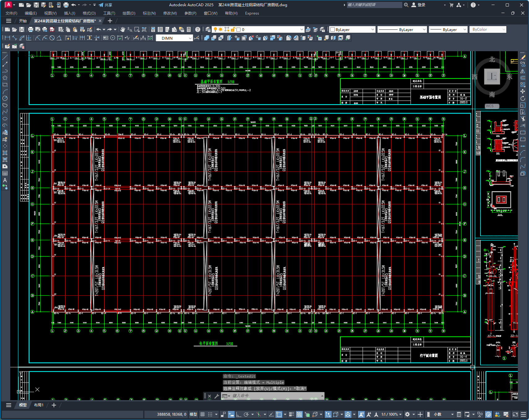This screenshot has height=420, width=529.
Task: Select the Move tool in right toolbar
Action: point(523,91)
